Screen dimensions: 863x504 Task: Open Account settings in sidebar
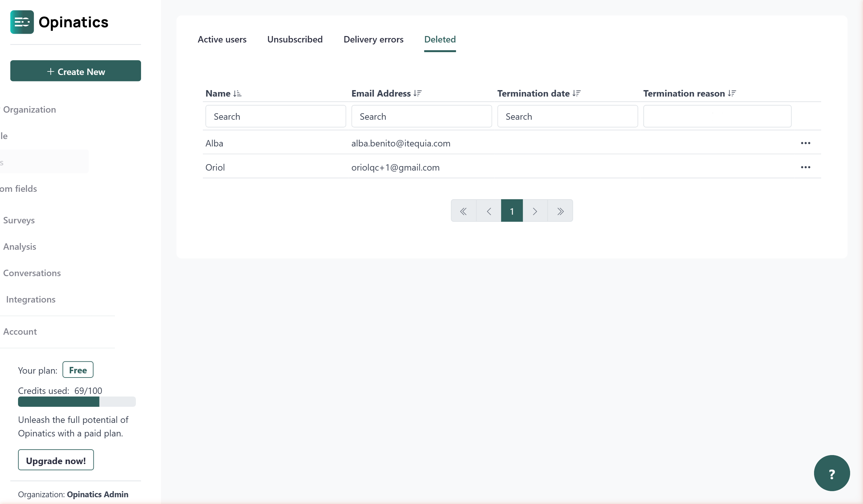click(20, 332)
